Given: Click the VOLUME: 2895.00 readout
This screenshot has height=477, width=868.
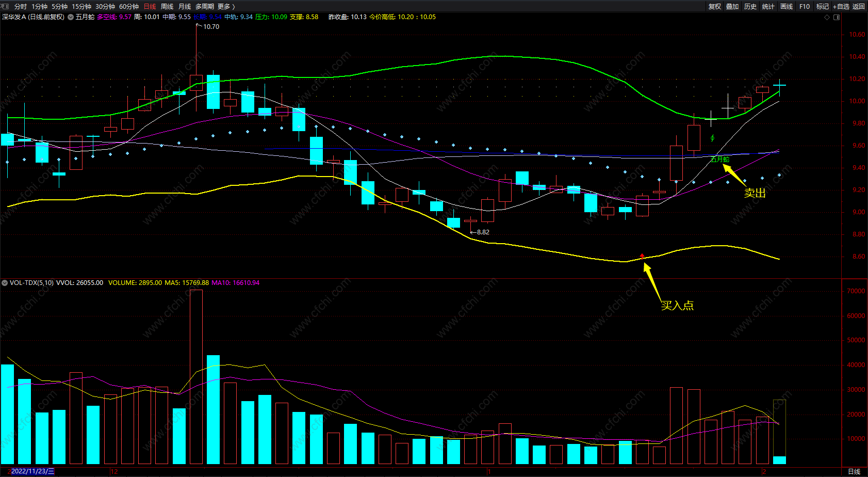Looking at the screenshot, I should pyautogui.click(x=135, y=283).
